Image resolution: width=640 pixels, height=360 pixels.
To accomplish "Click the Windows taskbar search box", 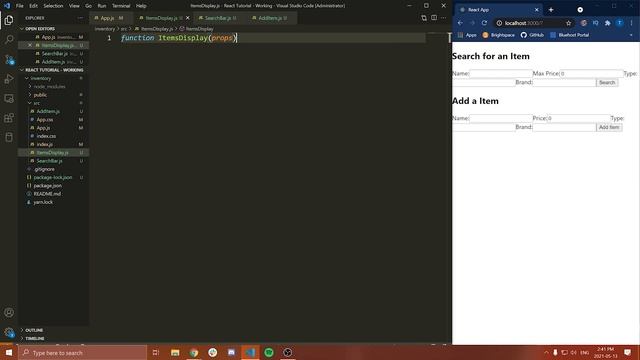I will tap(83, 353).
